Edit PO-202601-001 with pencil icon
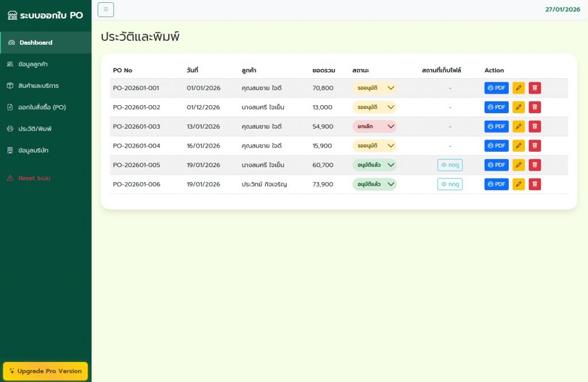This screenshot has height=382, width=588. 519,88
